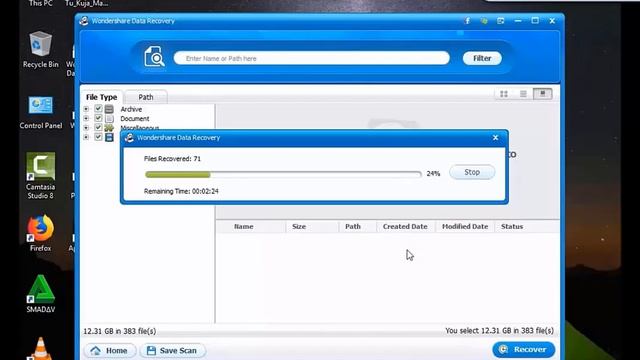This screenshot has height=360, width=640.
Task: Switch to thumbnail grid view
Action: pyautogui.click(x=504, y=94)
